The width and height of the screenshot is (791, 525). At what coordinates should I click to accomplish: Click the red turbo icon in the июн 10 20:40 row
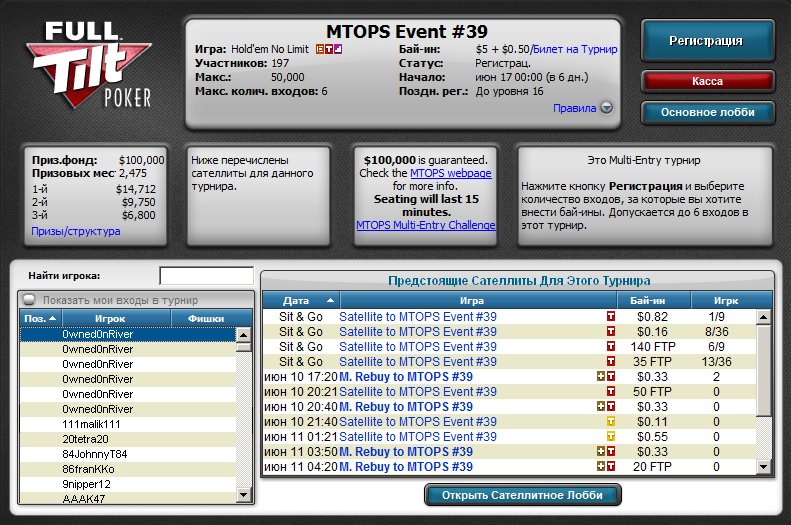(x=611, y=406)
